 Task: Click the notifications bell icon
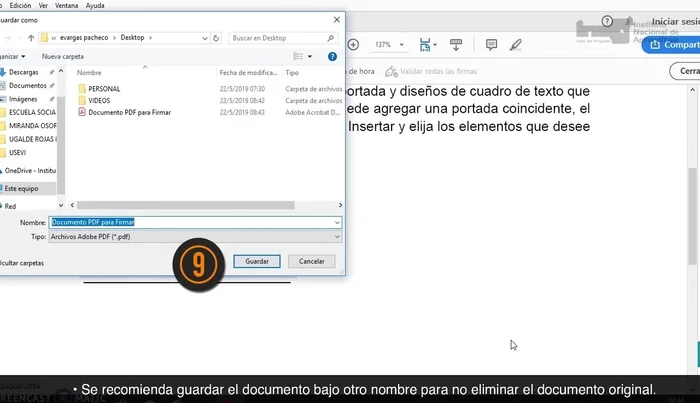tap(629, 21)
